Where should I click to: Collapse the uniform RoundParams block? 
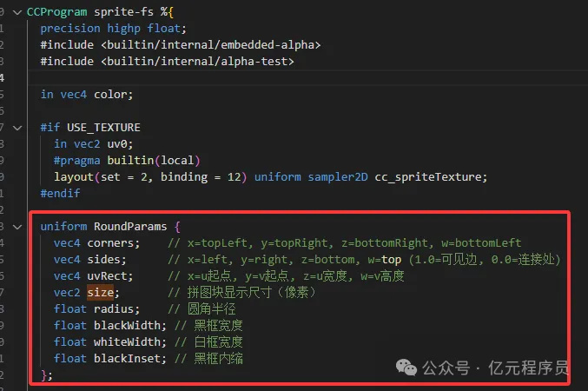click(17, 227)
